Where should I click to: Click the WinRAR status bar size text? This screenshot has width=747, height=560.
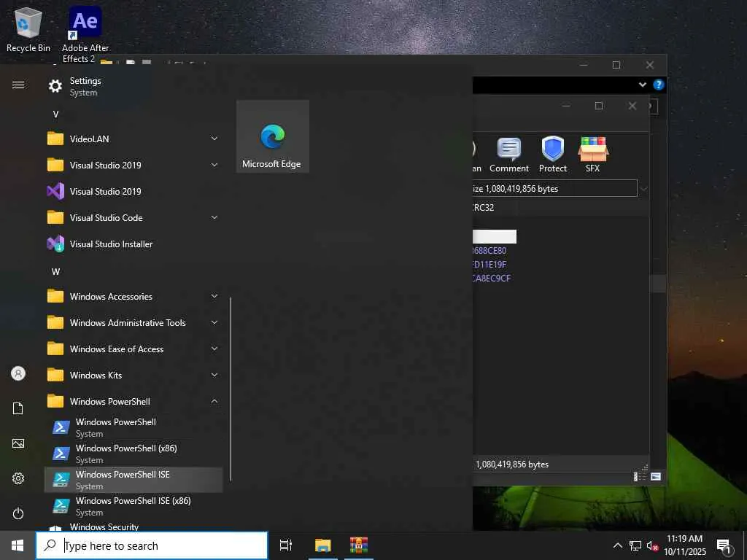click(x=512, y=464)
